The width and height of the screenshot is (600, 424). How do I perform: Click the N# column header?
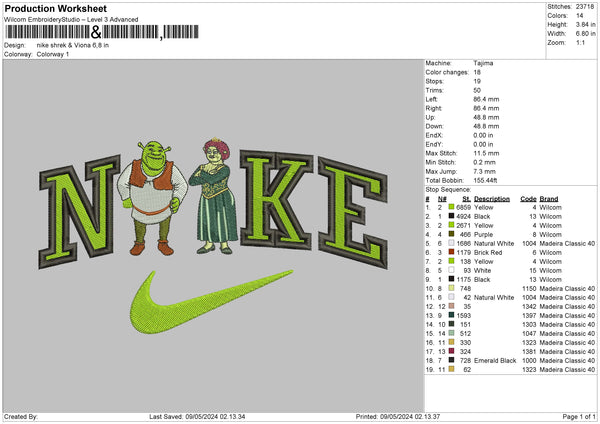[442, 199]
